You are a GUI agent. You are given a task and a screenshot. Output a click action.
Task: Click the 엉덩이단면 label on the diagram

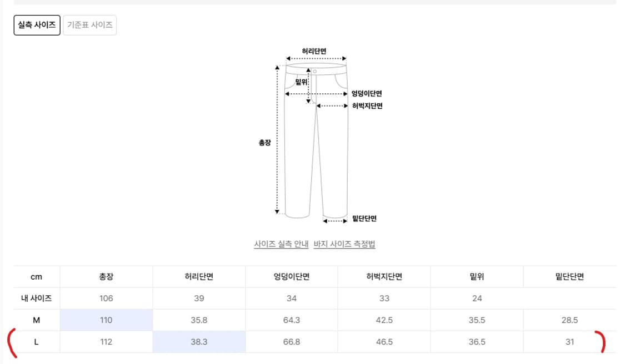[x=366, y=94]
